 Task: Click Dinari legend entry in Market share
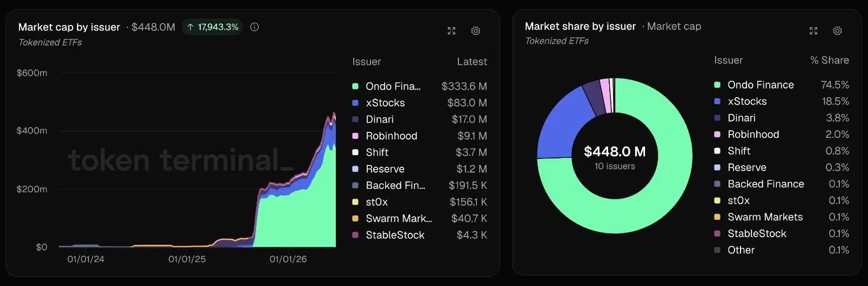(x=781, y=118)
